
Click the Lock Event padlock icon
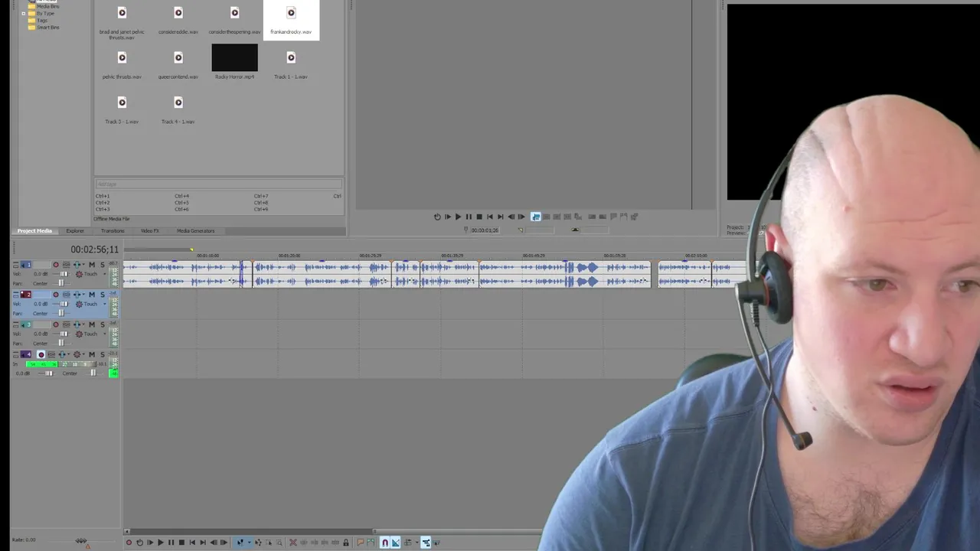coord(345,543)
